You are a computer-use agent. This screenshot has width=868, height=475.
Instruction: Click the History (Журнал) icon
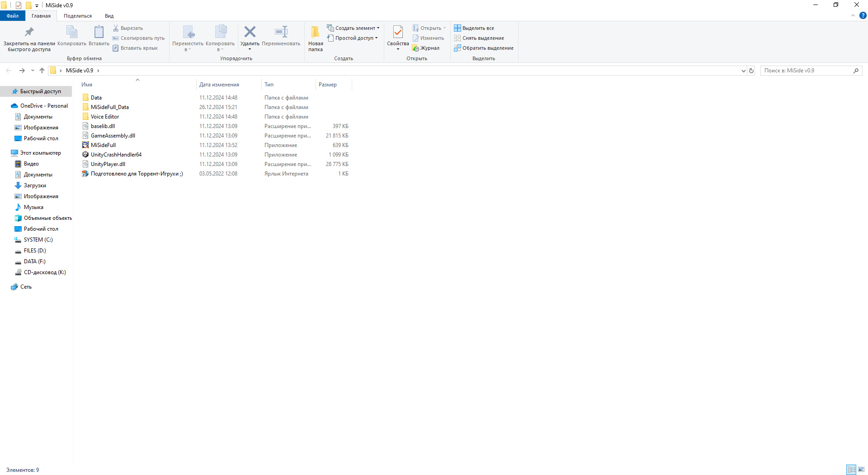[x=415, y=48]
